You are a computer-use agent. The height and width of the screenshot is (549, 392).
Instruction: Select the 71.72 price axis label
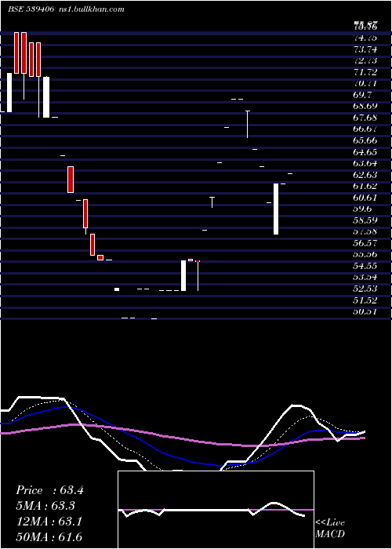pyautogui.click(x=365, y=72)
